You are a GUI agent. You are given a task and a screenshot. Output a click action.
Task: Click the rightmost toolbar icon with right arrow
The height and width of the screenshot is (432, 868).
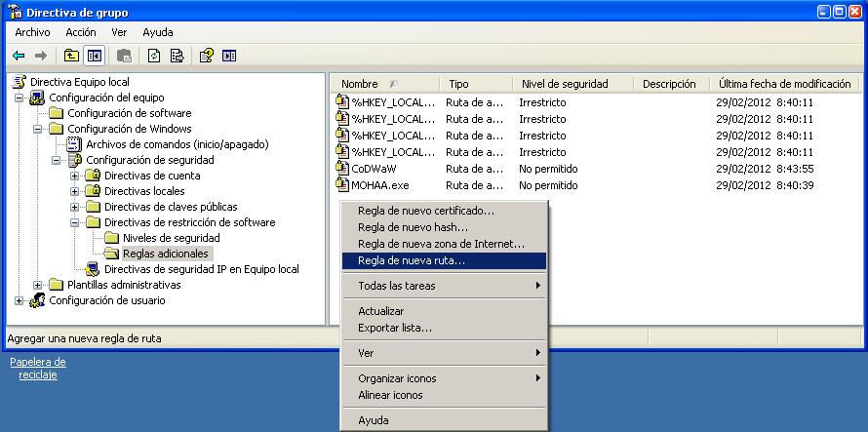pyautogui.click(x=229, y=56)
